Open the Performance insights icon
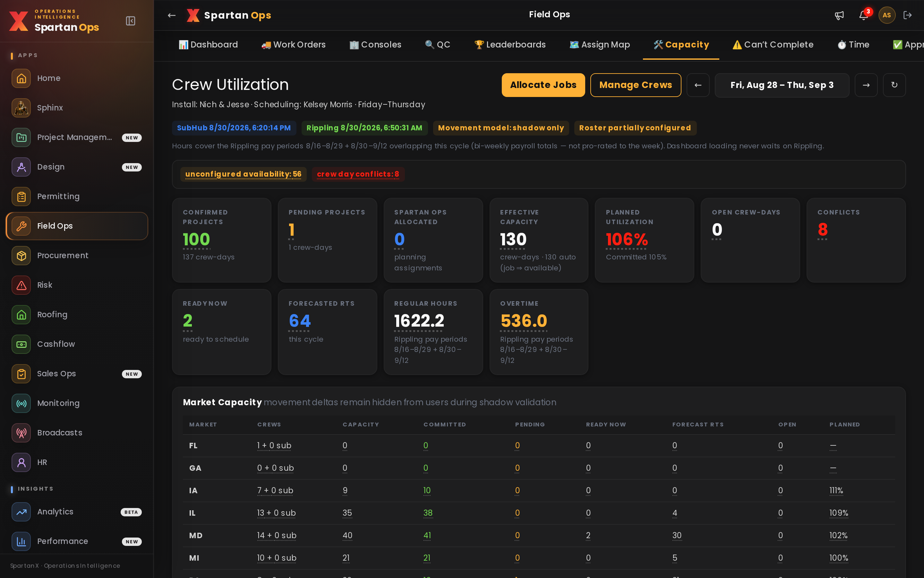924x578 pixels. tap(21, 541)
